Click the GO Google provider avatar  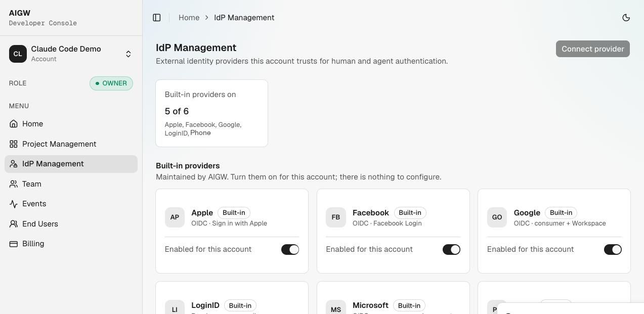click(x=497, y=217)
